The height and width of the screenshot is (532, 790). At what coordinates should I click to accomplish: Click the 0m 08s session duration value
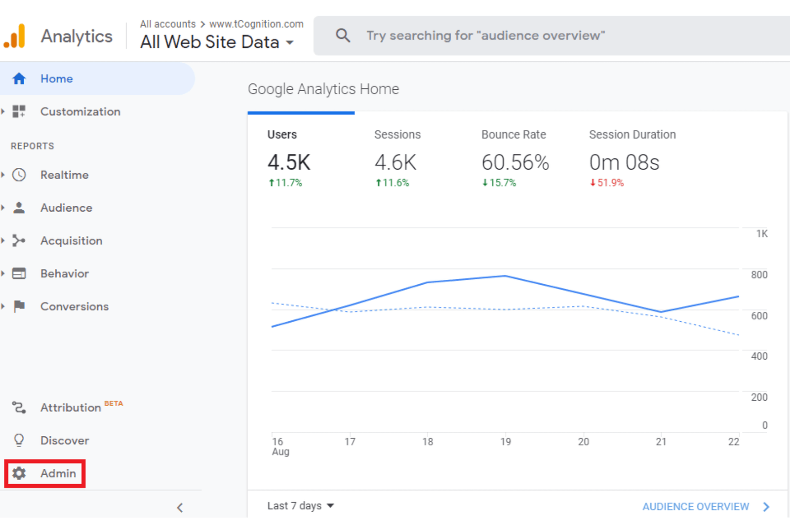[x=624, y=162]
